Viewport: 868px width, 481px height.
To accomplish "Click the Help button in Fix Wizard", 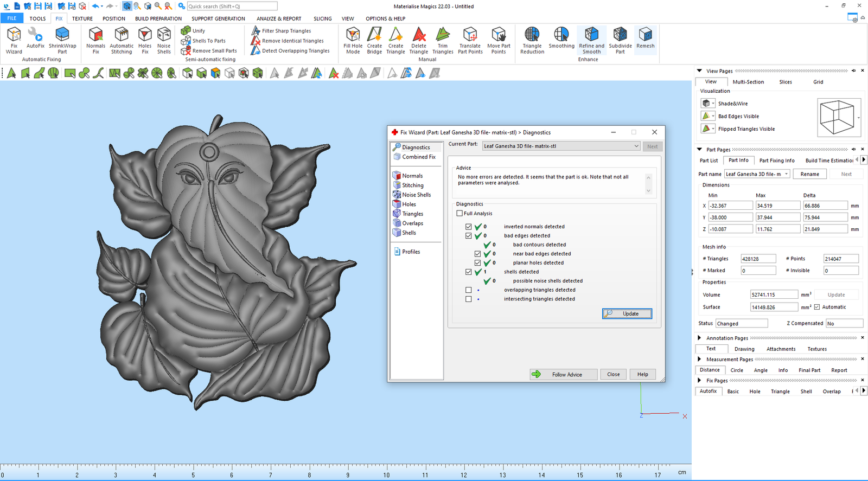I will click(x=643, y=374).
